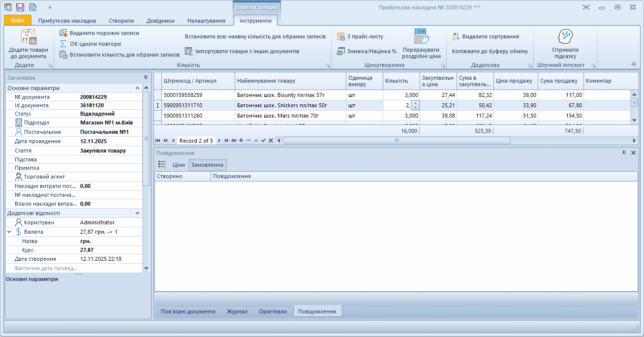The height and width of the screenshot is (337, 644).
Task: Collapse the Основні параметри section
Action: tap(137, 88)
